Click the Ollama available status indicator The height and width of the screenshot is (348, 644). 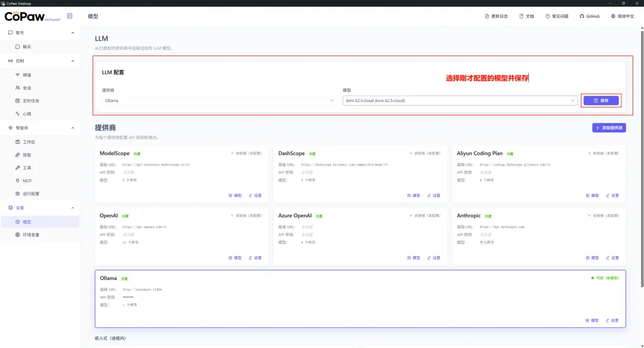(x=605, y=278)
